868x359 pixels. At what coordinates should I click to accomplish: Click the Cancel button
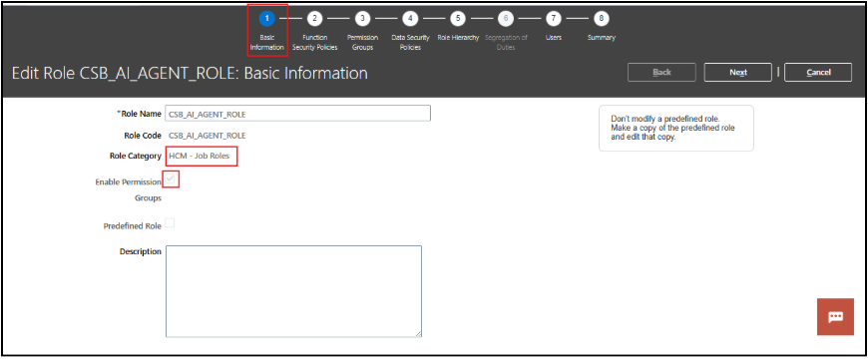click(x=818, y=73)
